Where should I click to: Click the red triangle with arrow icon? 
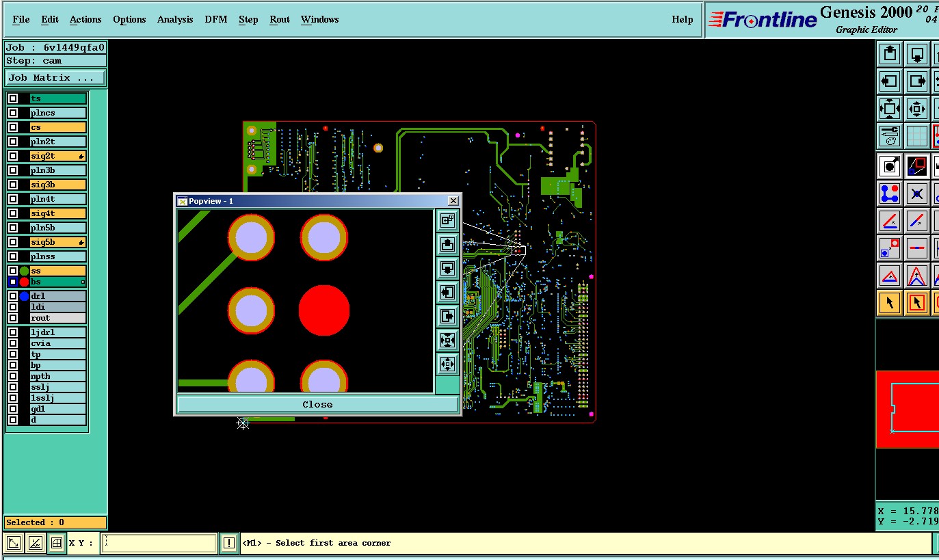pyautogui.click(x=889, y=276)
